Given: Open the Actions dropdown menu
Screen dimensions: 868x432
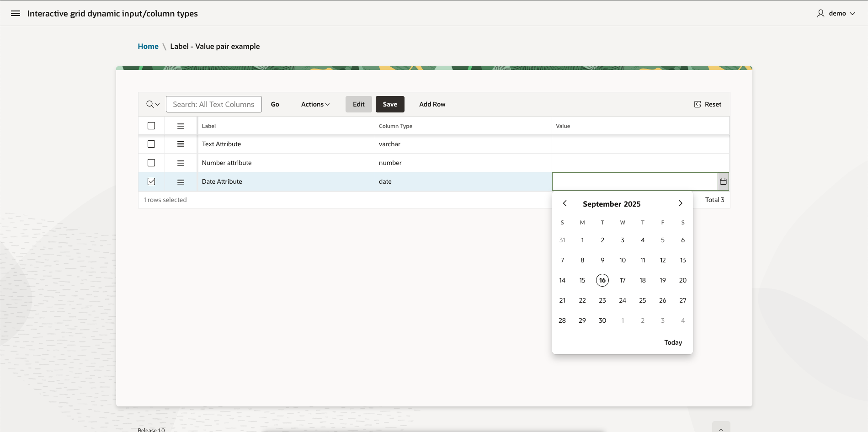Looking at the screenshot, I should tap(315, 104).
